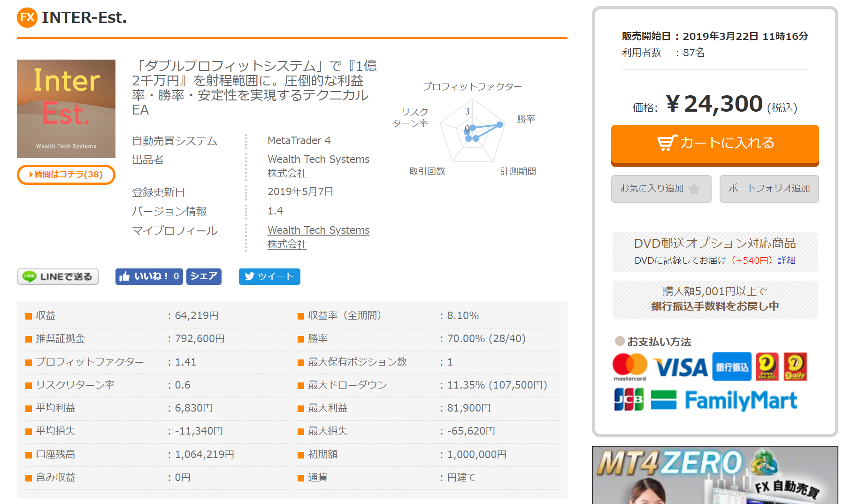The width and height of the screenshot is (859, 504).
Task: Click the update date 2019年5月7日
Action: pyautogui.click(x=300, y=191)
